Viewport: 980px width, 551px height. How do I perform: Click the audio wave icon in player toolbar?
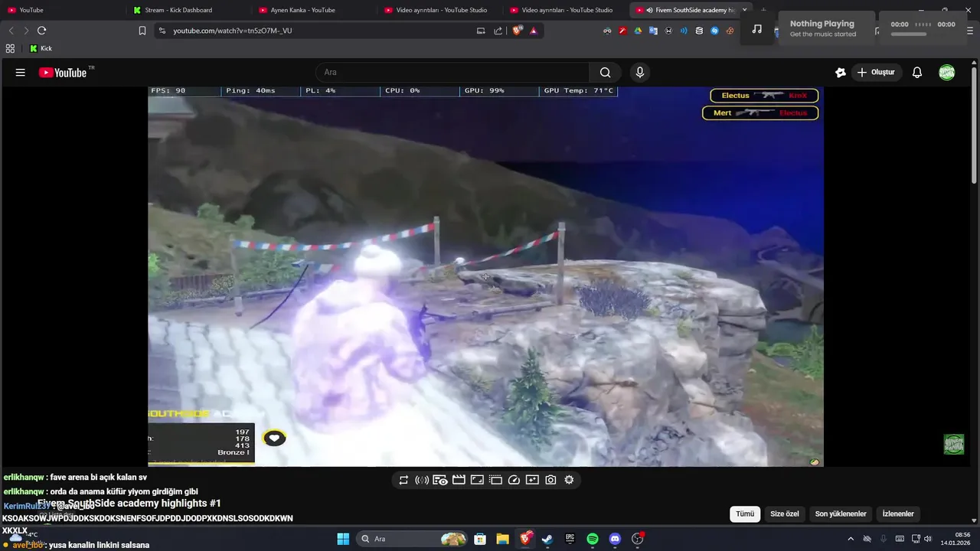(422, 480)
